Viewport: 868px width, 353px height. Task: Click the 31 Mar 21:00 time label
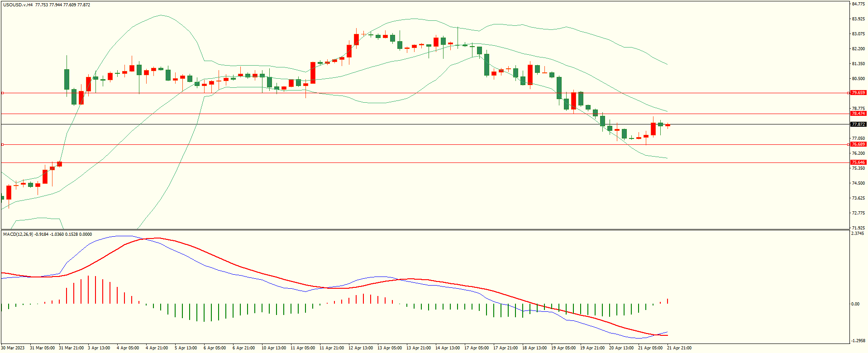pos(71,348)
